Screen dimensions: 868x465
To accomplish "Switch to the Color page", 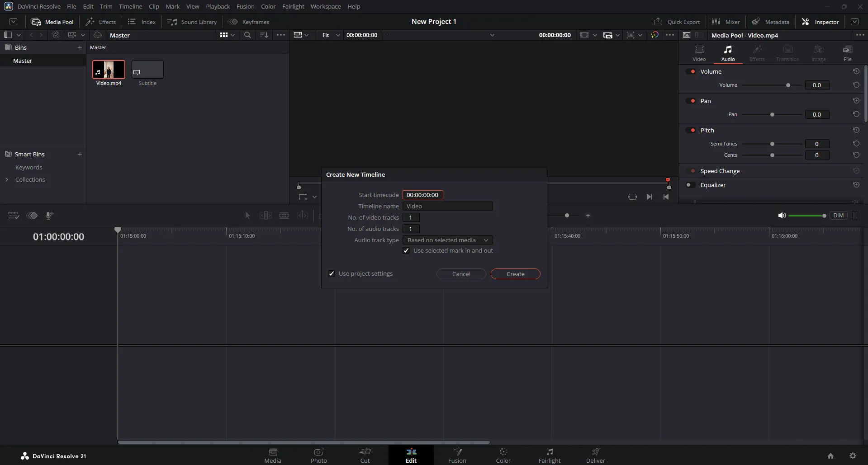I will pyautogui.click(x=503, y=456).
